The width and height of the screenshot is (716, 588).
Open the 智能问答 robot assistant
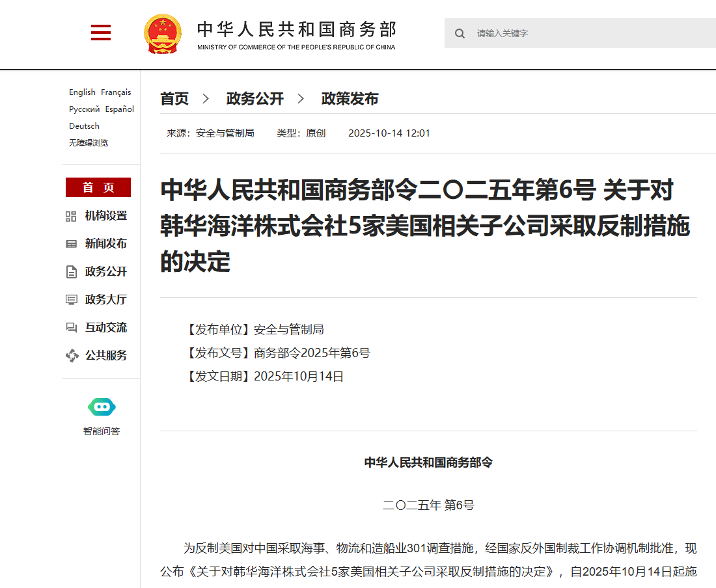pyautogui.click(x=102, y=408)
